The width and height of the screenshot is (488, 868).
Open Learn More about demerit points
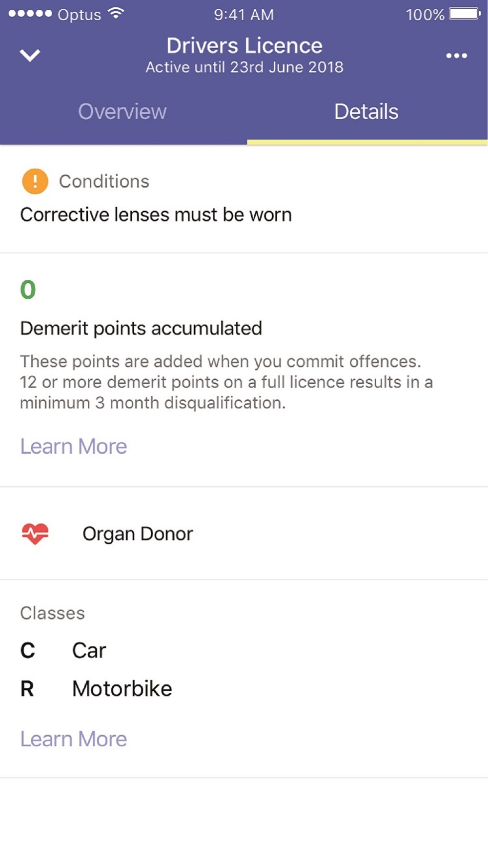[x=74, y=447]
